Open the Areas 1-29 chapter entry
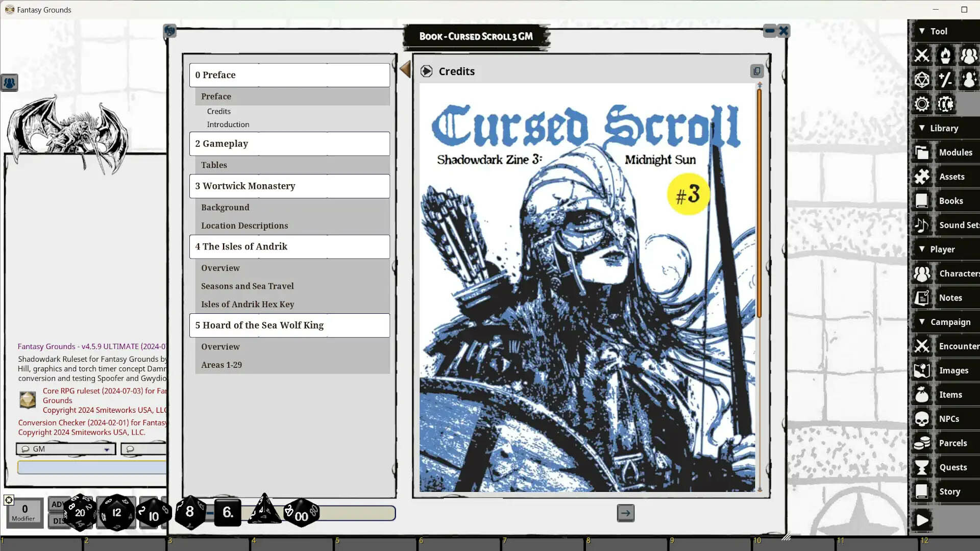 click(221, 364)
